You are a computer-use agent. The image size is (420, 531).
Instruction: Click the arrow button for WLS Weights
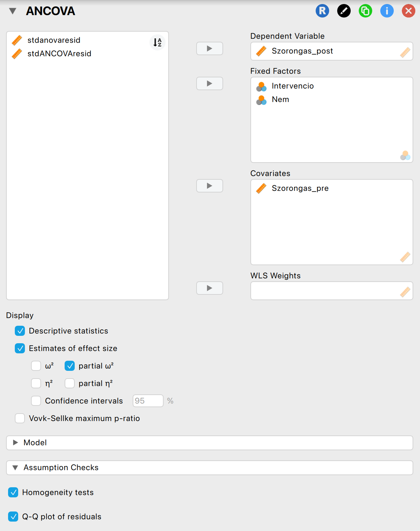tap(209, 288)
